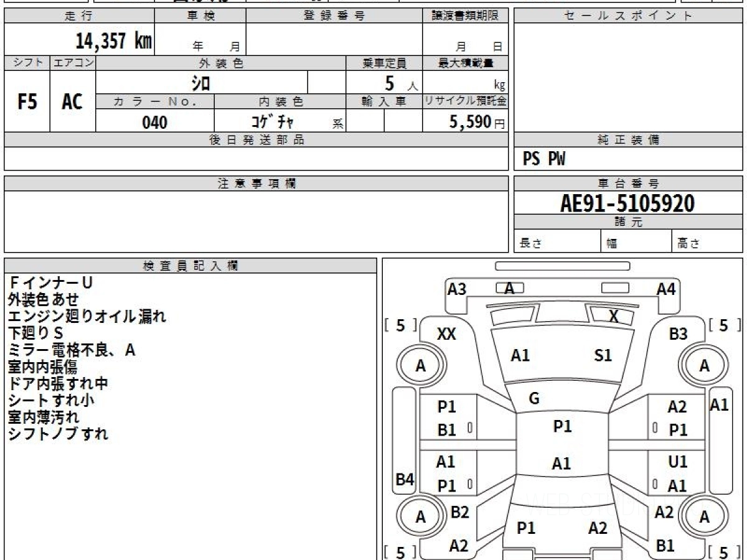Click the X mark on the headlight
The height and width of the screenshot is (560, 747).
(614, 317)
